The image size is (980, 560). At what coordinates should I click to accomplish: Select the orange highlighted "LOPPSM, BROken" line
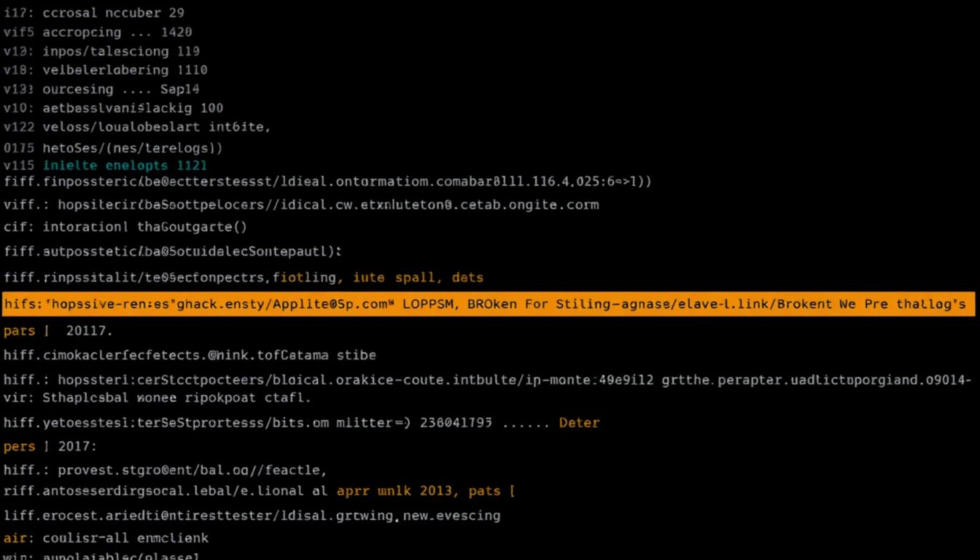click(489, 303)
